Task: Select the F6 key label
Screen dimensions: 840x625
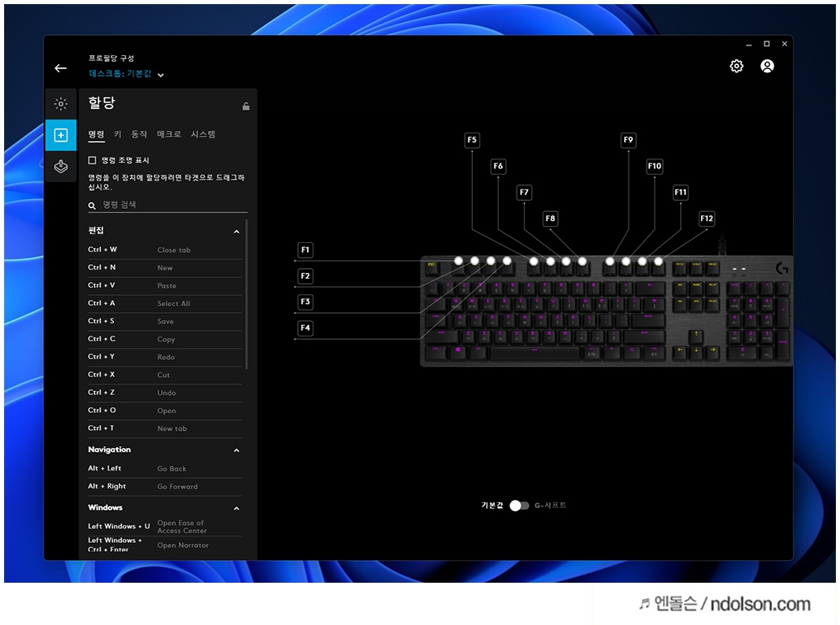Action: click(498, 166)
